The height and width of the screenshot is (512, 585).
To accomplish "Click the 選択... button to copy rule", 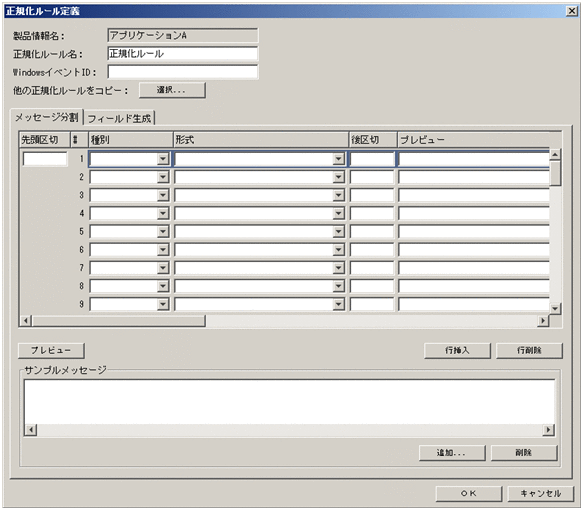I will click(x=172, y=90).
